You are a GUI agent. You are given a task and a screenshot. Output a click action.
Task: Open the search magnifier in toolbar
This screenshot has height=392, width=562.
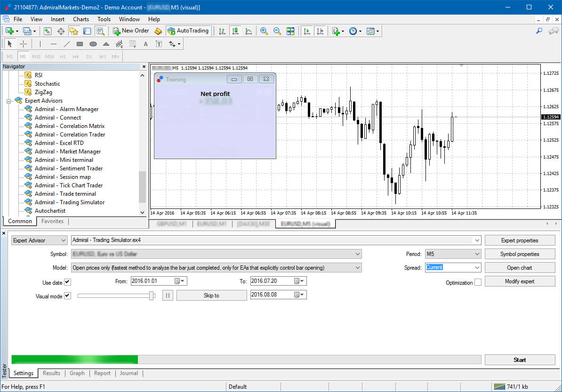coord(539,31)
